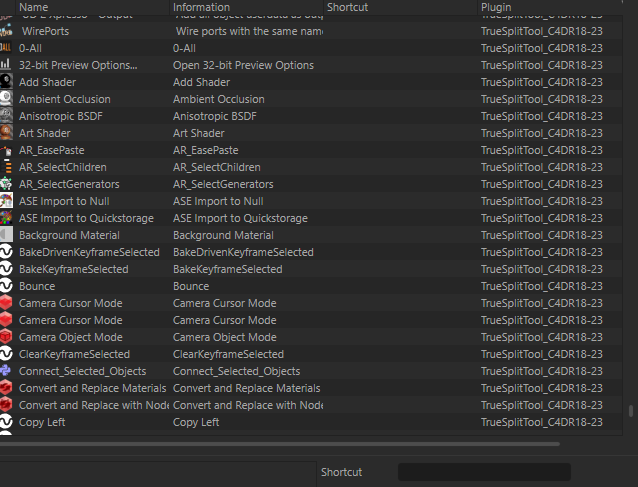Image resolution: width=638 pixels, height=487 pixels.
Task: Click the Convert and Replace Materials icon
Action: point(6,388)
